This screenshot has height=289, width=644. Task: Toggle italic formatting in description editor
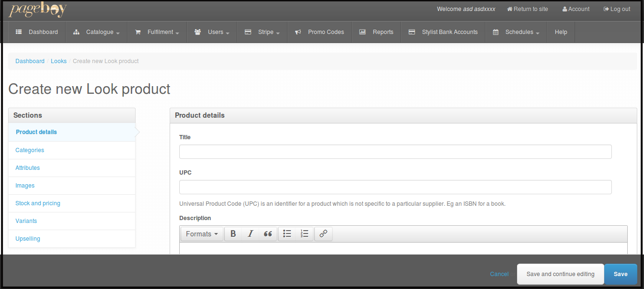(250, 234)
